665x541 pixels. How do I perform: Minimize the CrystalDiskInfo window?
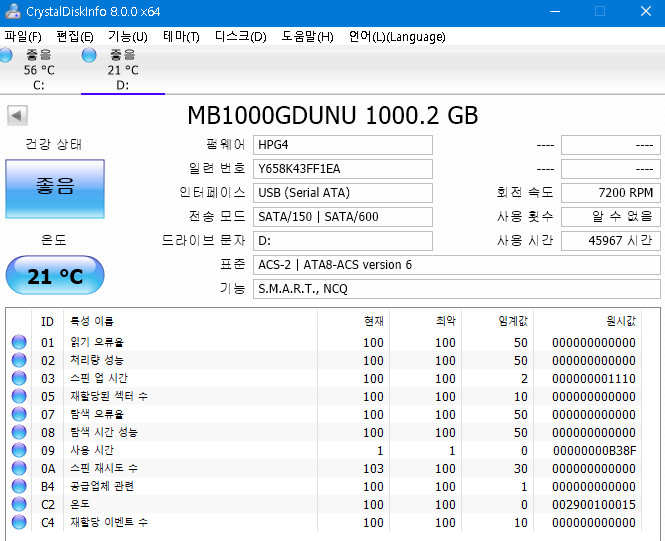(555, 11)
